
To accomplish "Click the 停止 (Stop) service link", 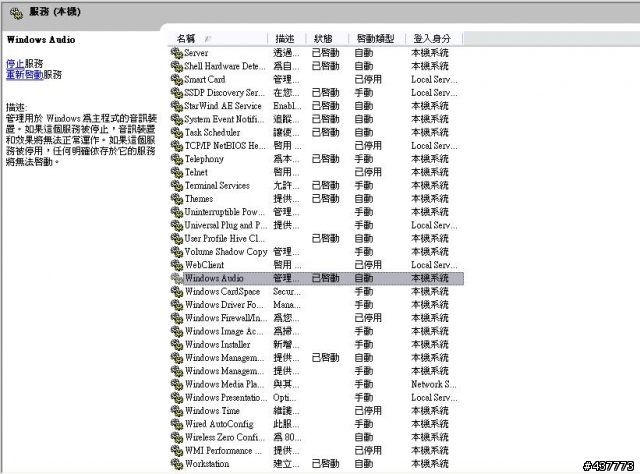I will point(15,64).
